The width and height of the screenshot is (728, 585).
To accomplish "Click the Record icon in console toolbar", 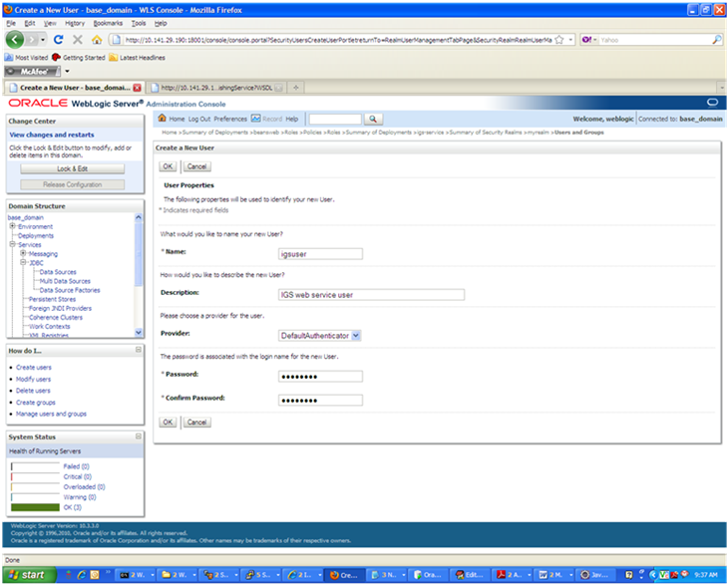I will tap(256, 119).
